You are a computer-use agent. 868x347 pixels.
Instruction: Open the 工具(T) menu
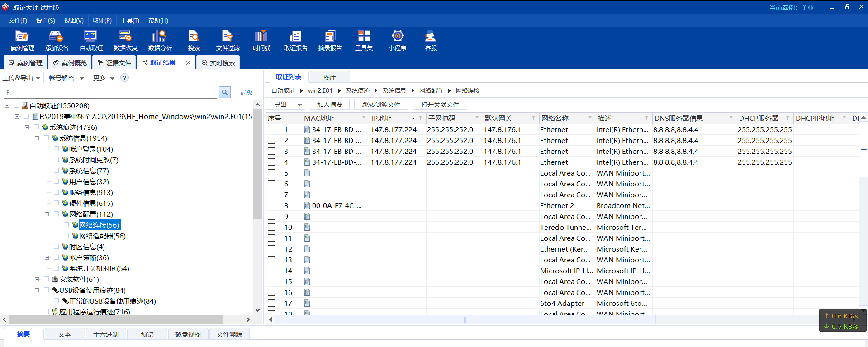pyautogui.click(x=130, y=20)
